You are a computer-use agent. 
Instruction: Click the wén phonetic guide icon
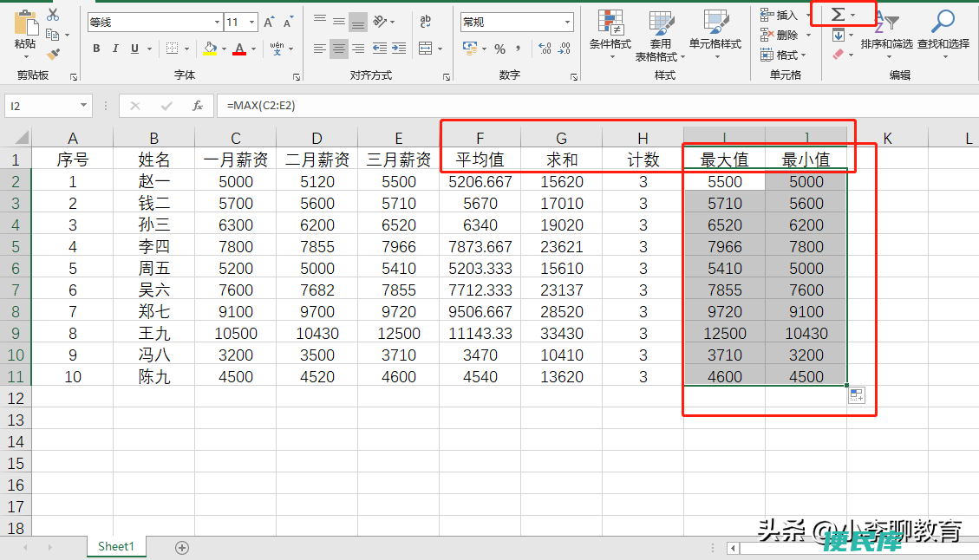[x=277, y=48]
